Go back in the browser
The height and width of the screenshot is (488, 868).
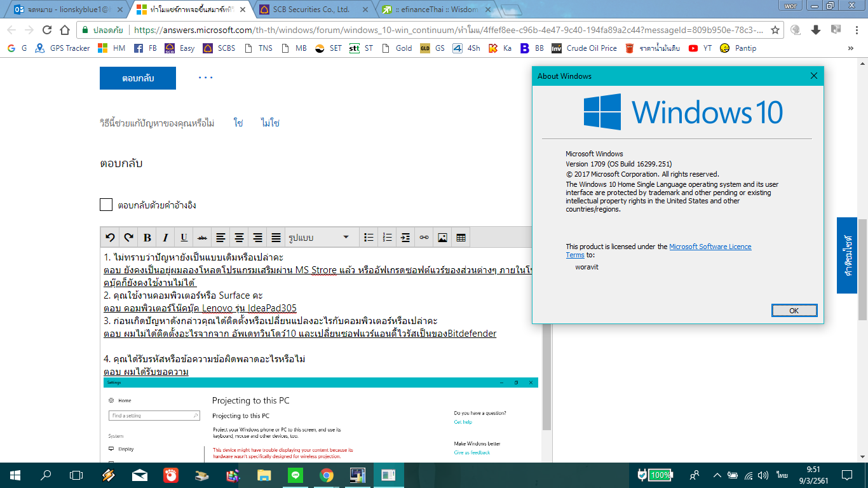coord(11,30)
